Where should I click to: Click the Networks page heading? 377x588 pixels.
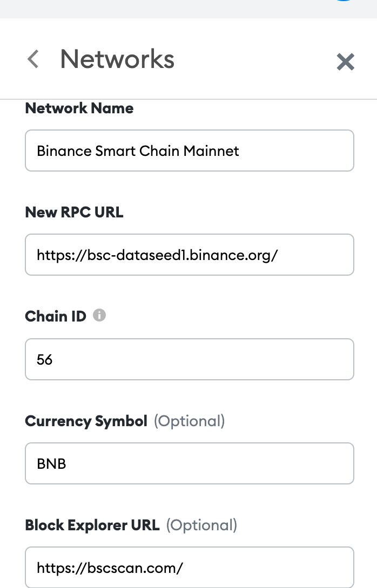(117, 59)
